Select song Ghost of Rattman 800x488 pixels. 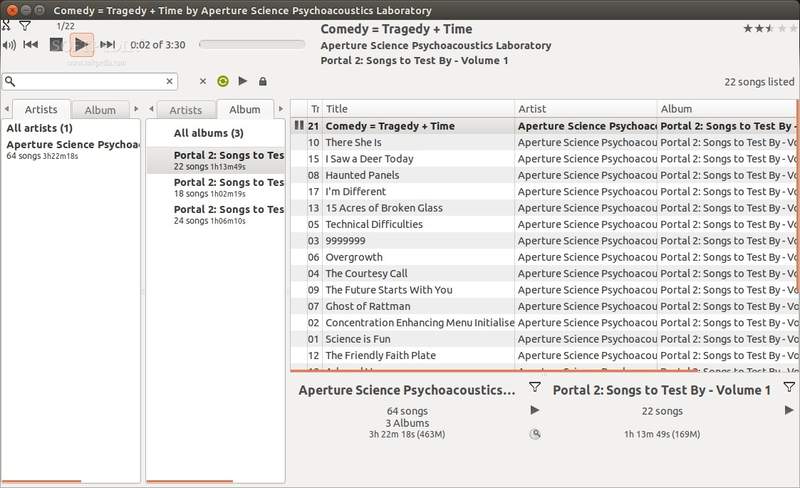point(544,306)
